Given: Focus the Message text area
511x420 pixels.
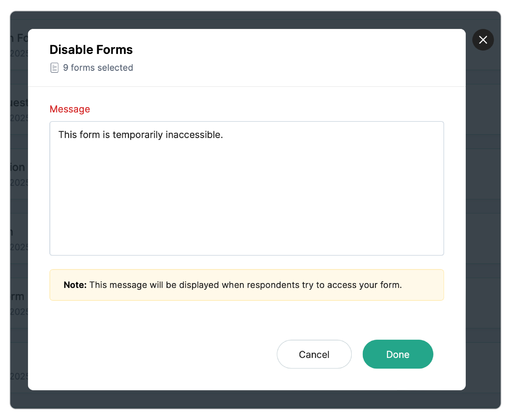Looking at the screenshot, I should click(x=247, y=188).
